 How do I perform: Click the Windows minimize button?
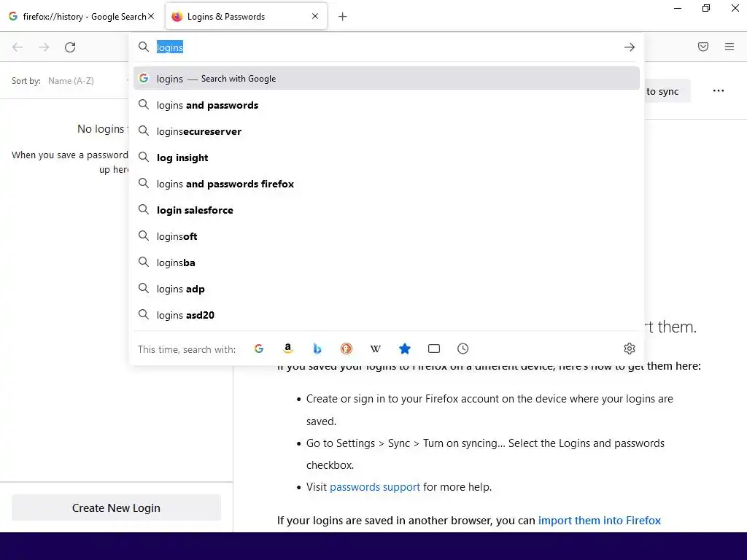[x=678, y=9]
